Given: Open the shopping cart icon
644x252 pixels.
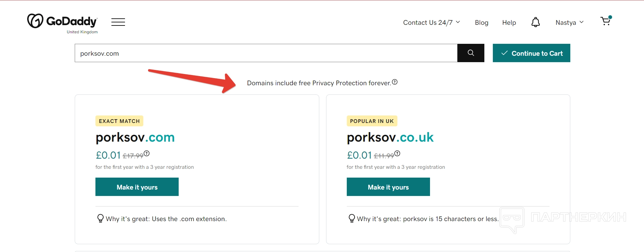Looking at the screenshot, I should pos(606,21).
